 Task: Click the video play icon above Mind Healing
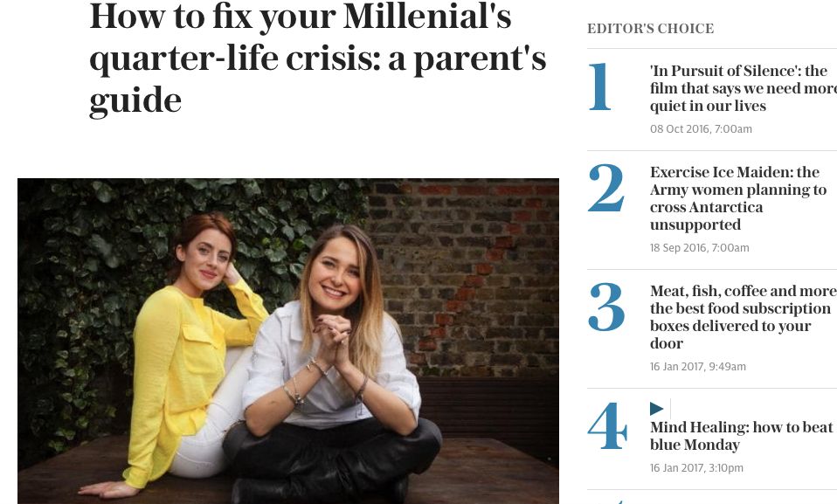657,409
